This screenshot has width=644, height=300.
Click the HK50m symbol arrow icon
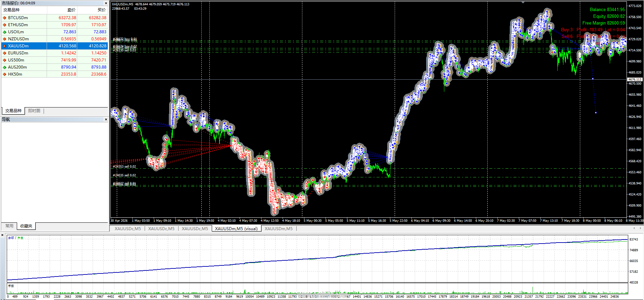(x=5, y=74)
